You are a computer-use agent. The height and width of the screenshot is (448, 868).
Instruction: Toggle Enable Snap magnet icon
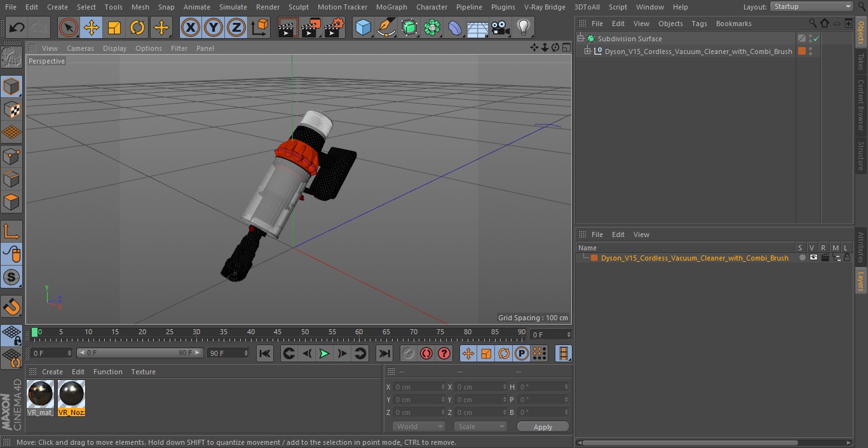point(11,307)
